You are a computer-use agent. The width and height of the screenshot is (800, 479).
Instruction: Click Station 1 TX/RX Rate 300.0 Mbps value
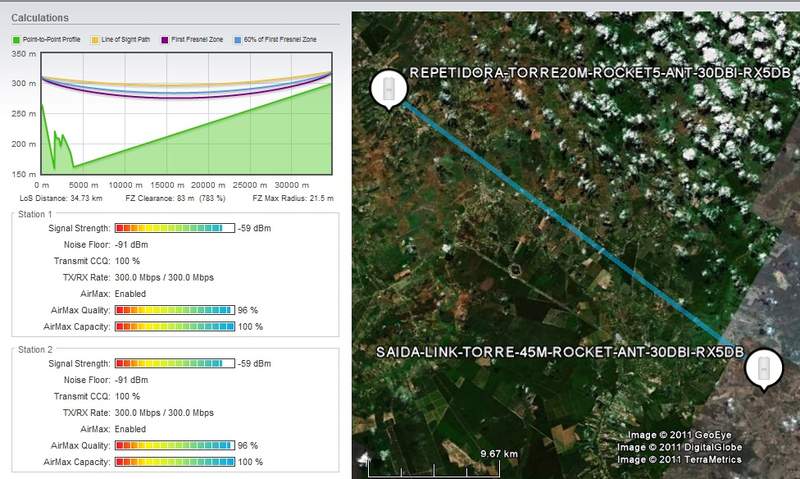pyautogui.click(x=164, y=278)
